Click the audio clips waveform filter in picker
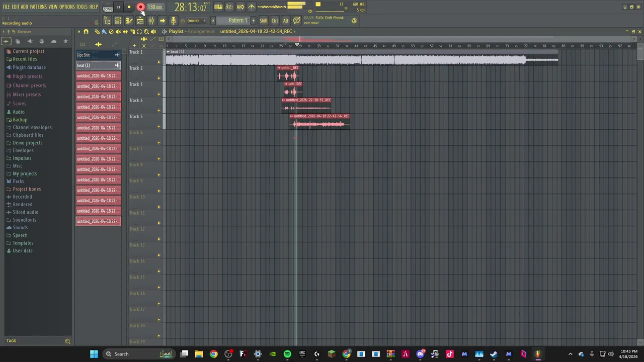This screenshot has width=644, height=362. pos(99,44)
